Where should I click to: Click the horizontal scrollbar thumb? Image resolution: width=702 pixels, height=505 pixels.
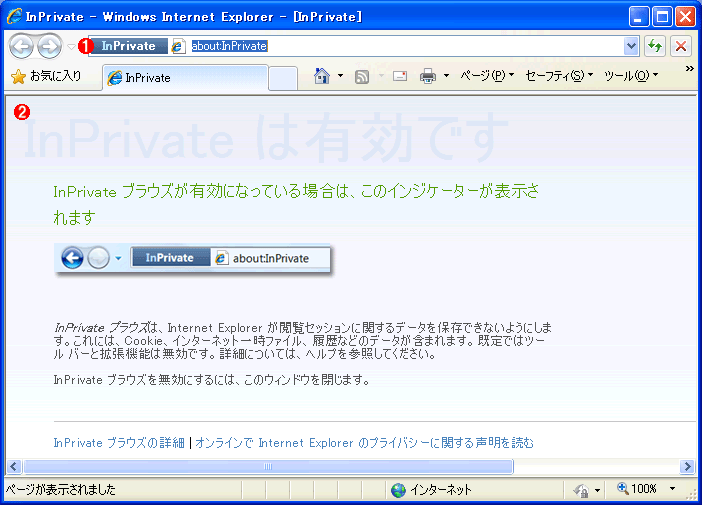coord(268,466)
